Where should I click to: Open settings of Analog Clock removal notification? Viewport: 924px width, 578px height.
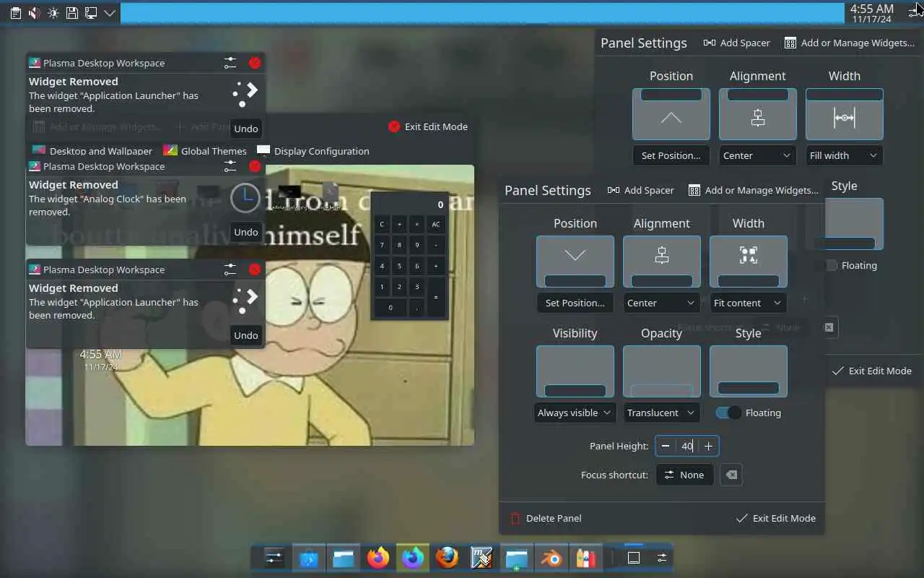(x=230, y=166)
